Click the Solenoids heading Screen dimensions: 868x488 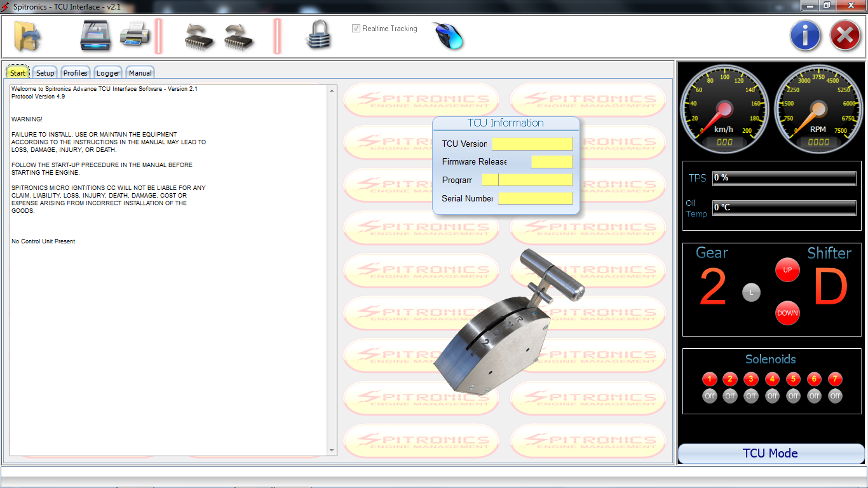pos(771,359)
